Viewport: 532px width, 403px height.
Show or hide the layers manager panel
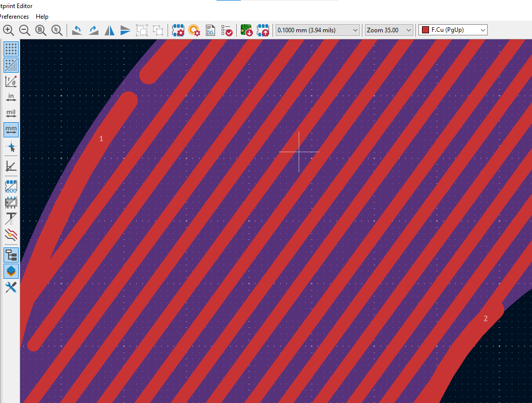pos(11,271)
